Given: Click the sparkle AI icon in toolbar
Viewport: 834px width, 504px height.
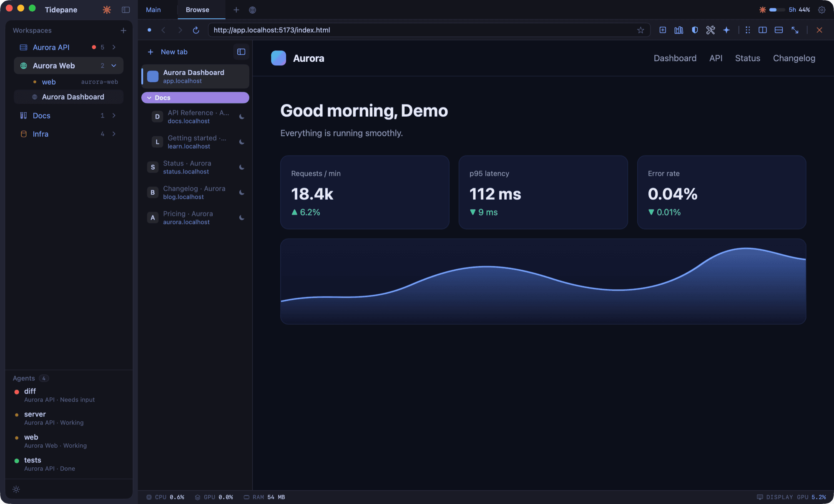Looking at the screenshot, I should click(x=726, y=30).
